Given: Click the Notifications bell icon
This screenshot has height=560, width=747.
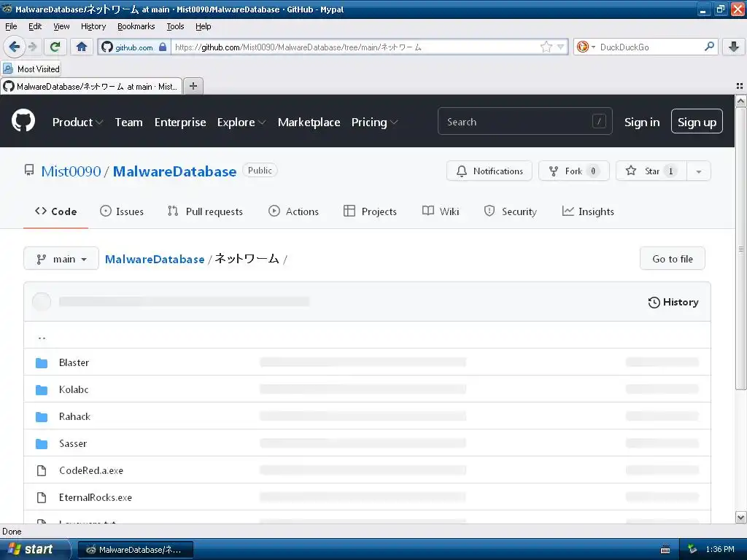Looking at the screenshot, I should tap(461, 171).
